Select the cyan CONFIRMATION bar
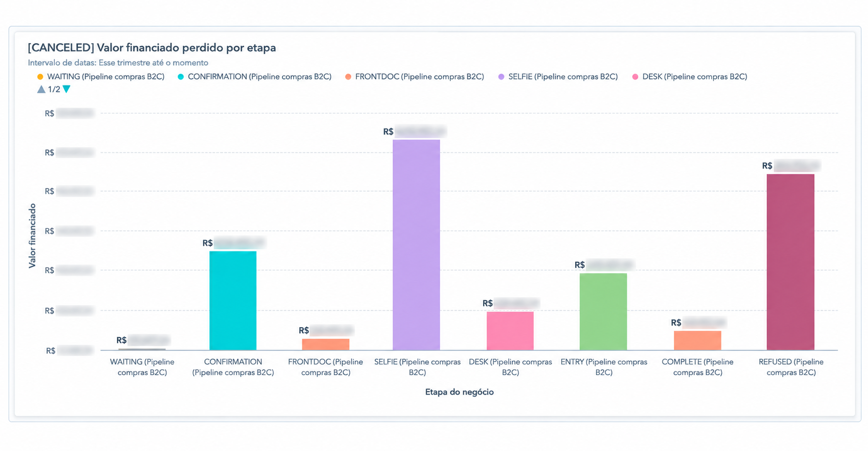Viewport: 868px width, 451px height. coord(233,300)
